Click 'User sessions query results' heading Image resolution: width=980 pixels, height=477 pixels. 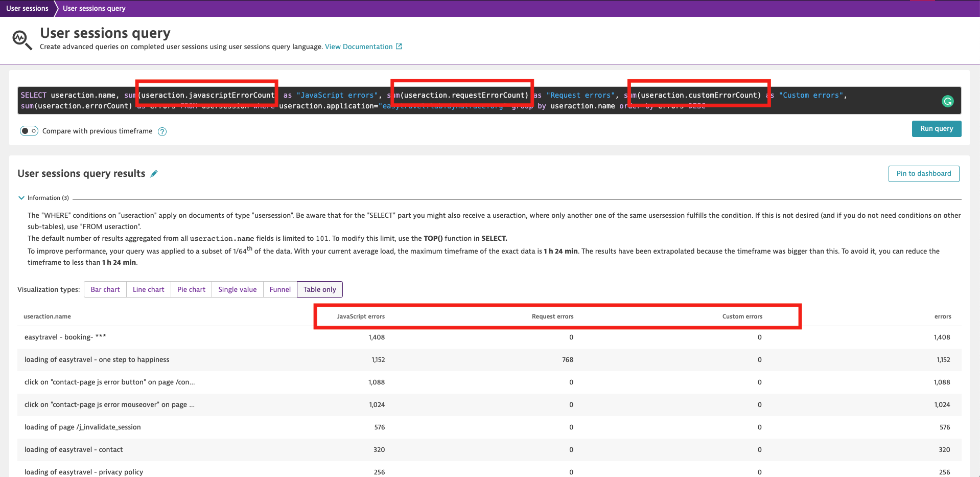pos(81,174)
